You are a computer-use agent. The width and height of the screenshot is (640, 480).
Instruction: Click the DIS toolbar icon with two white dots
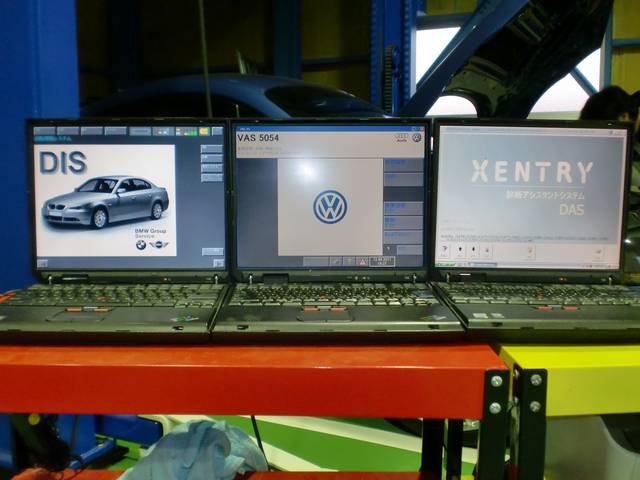click(x=163, y=131)
